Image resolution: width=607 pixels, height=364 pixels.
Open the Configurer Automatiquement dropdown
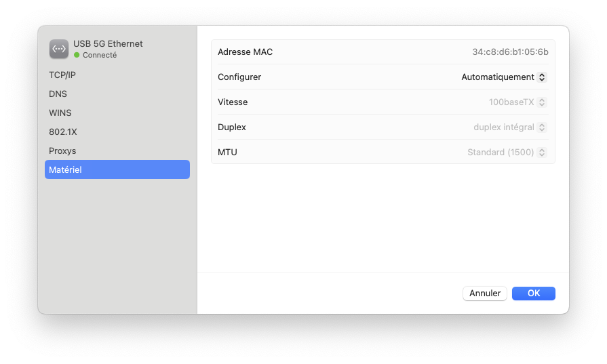504,77
